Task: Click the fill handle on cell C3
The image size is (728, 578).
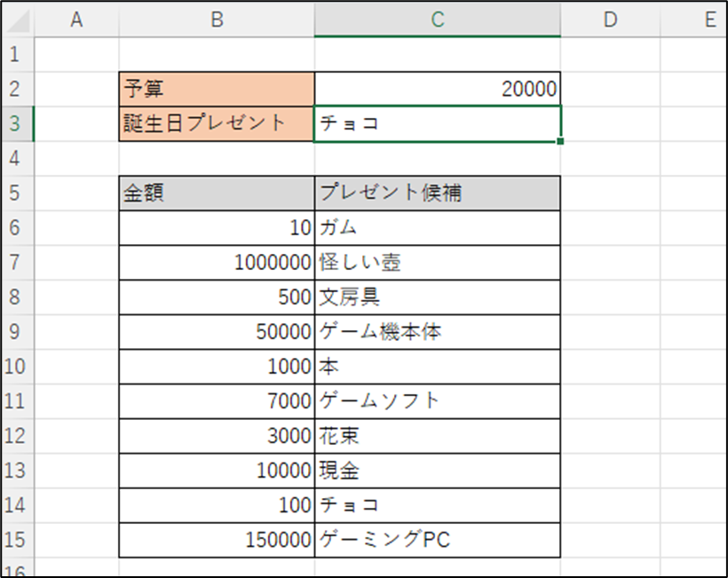Action: tap(560, 141)
